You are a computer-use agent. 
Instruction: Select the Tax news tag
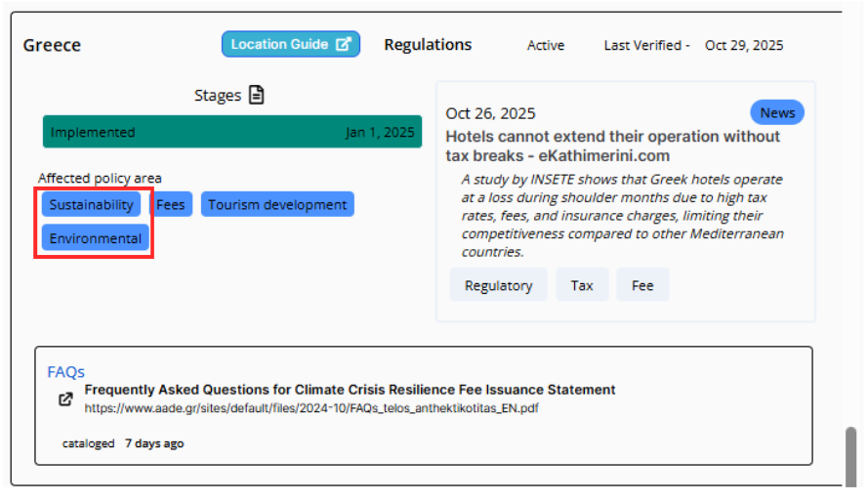click(x=582, y=285)
